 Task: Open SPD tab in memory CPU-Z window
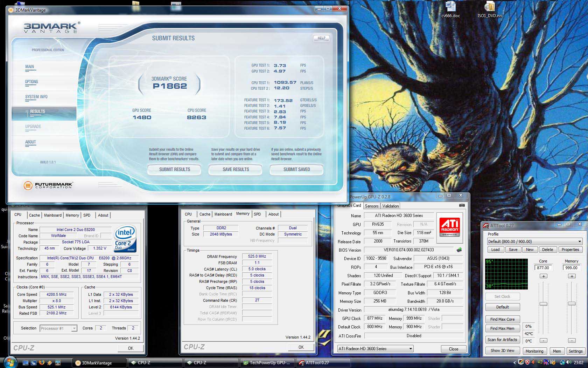tap(257, 214)
